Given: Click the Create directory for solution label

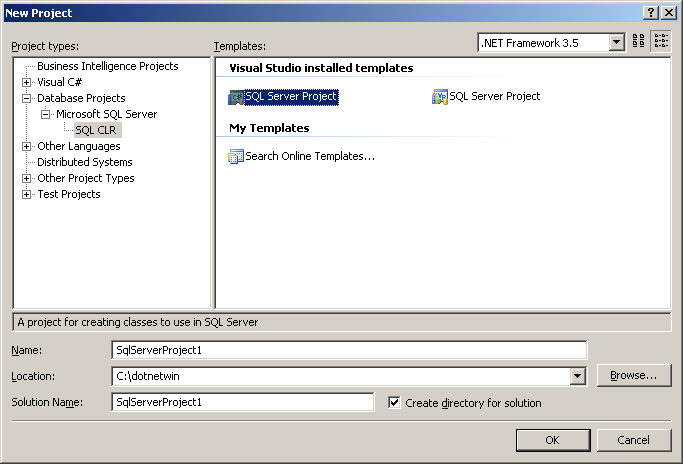Looking at the screenshot, I should [473, 403].
